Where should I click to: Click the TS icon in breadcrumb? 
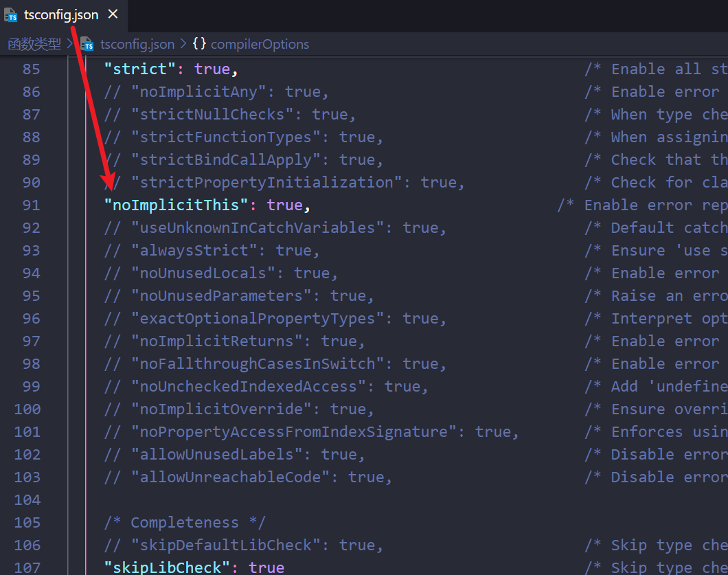87,44
